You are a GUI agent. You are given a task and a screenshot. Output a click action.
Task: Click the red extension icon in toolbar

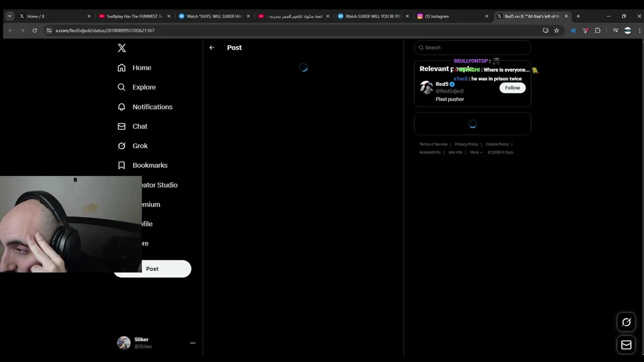[585, 30]
